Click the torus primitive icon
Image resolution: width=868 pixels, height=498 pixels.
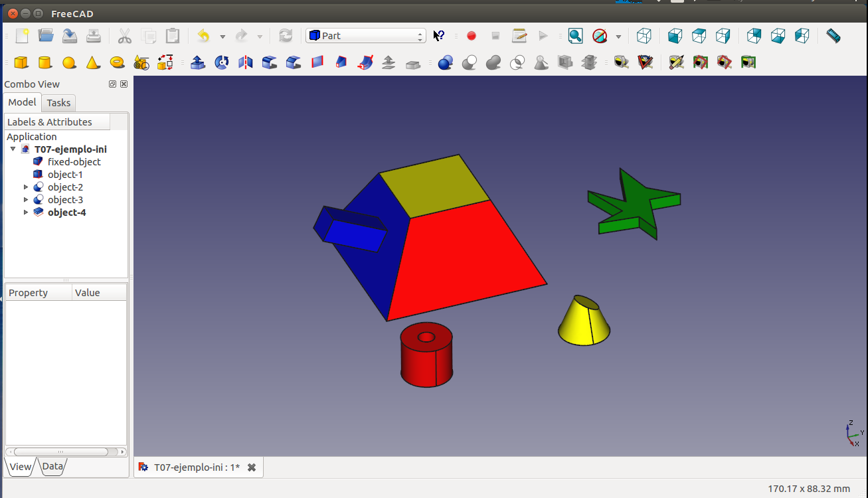pyautogui.click(x=117, y=62)
